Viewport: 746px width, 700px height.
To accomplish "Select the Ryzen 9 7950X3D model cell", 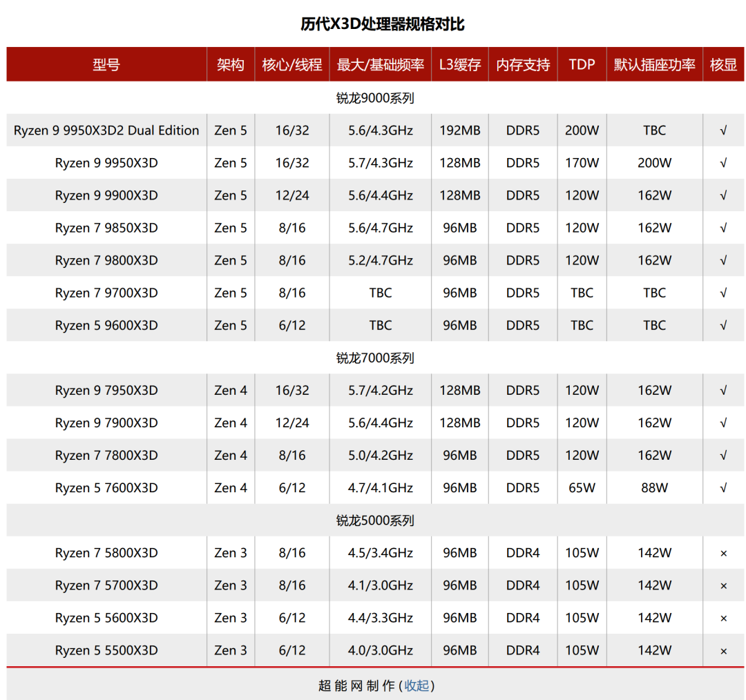I will pyautogui.click(x=106, y=391).
